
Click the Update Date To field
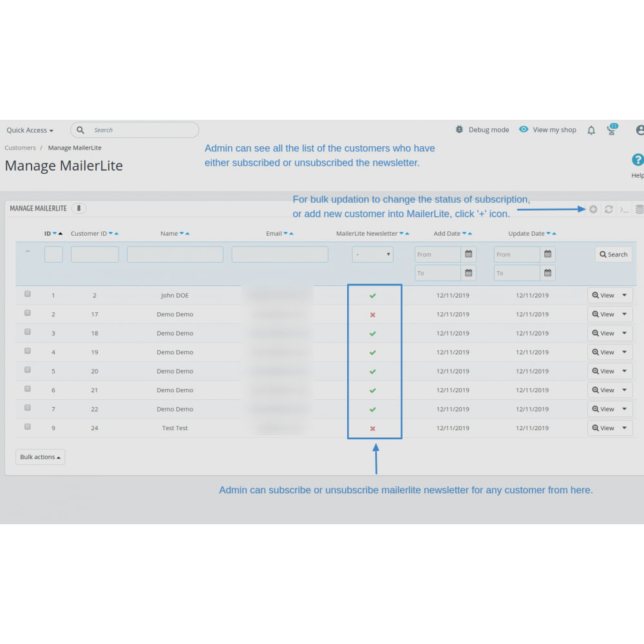[x=517, y=273]
